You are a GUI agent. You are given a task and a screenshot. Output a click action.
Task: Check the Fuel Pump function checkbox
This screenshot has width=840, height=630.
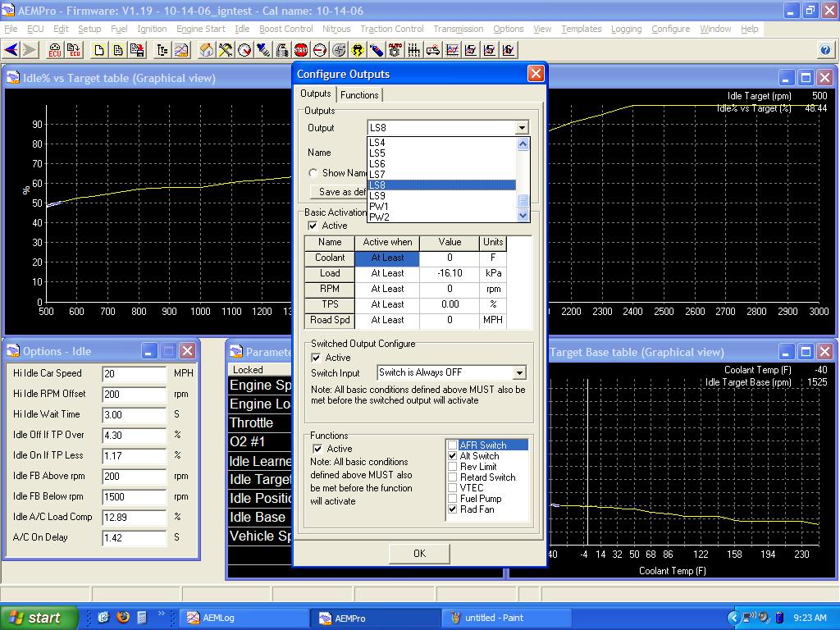click(453, 499)
